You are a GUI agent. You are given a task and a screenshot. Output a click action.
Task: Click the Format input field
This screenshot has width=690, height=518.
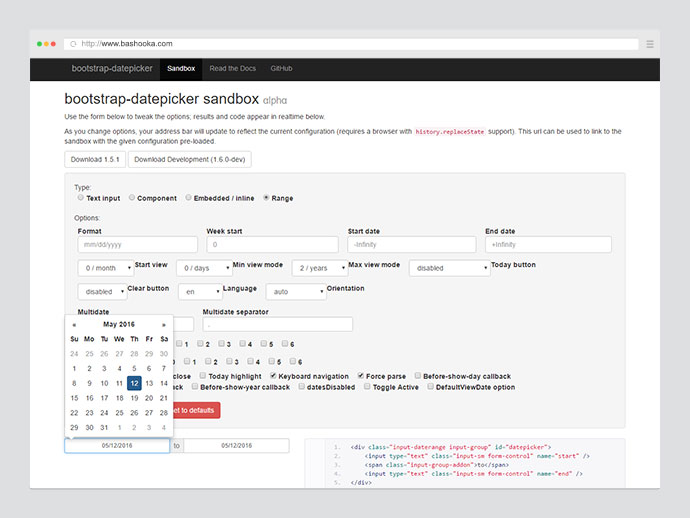coord(137,245)
